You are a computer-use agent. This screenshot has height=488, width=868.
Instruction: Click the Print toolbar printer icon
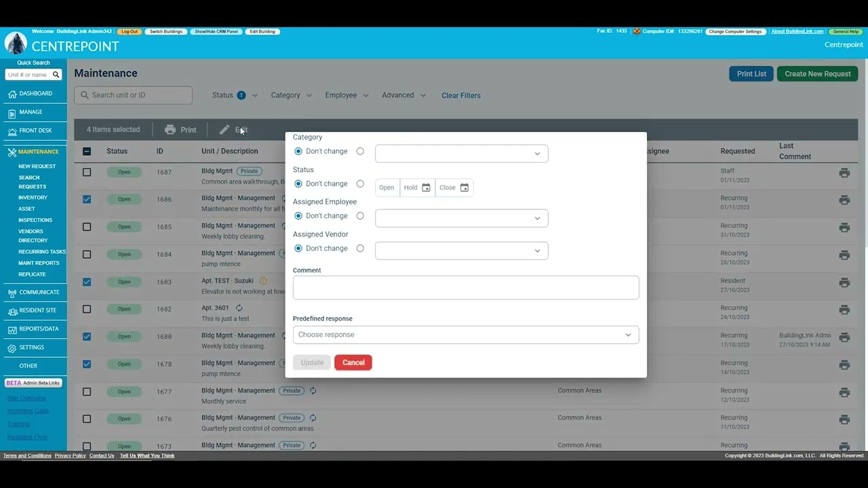(x=170, y=129)
